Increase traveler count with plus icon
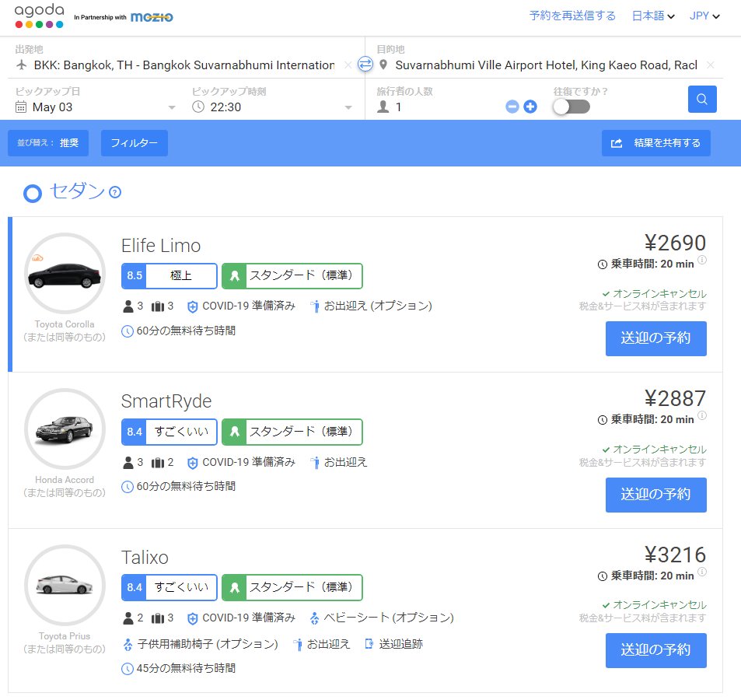741x700 pixels. [x=530, y=107]
